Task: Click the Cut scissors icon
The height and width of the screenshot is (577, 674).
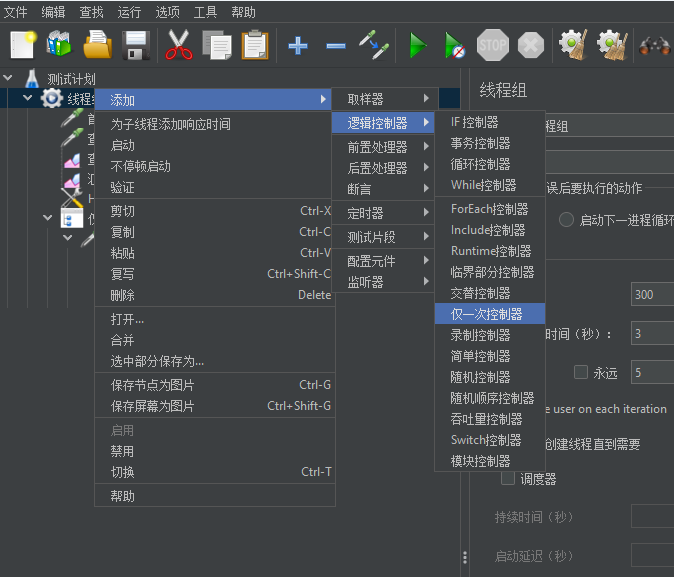Action: point(179,44)
